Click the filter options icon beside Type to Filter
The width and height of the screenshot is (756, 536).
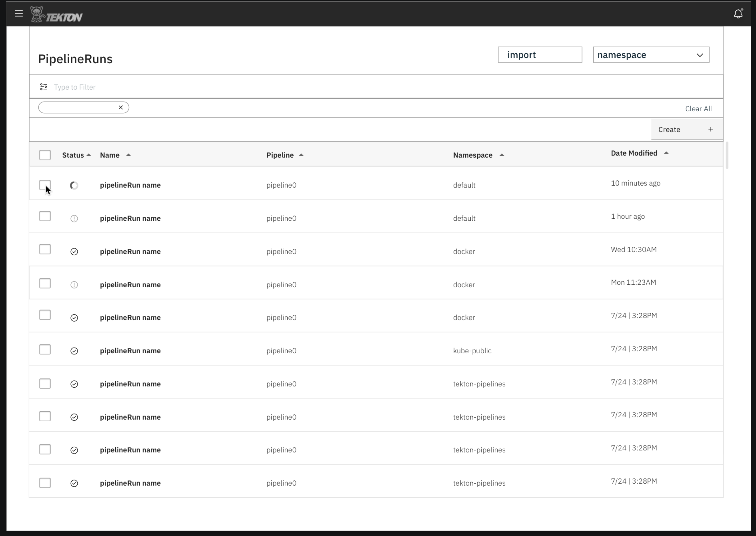pyautogui.click(x=43, y=86)
